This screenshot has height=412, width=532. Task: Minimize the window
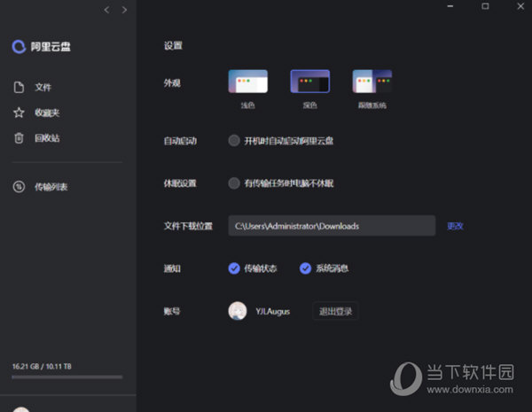[450, 6]
